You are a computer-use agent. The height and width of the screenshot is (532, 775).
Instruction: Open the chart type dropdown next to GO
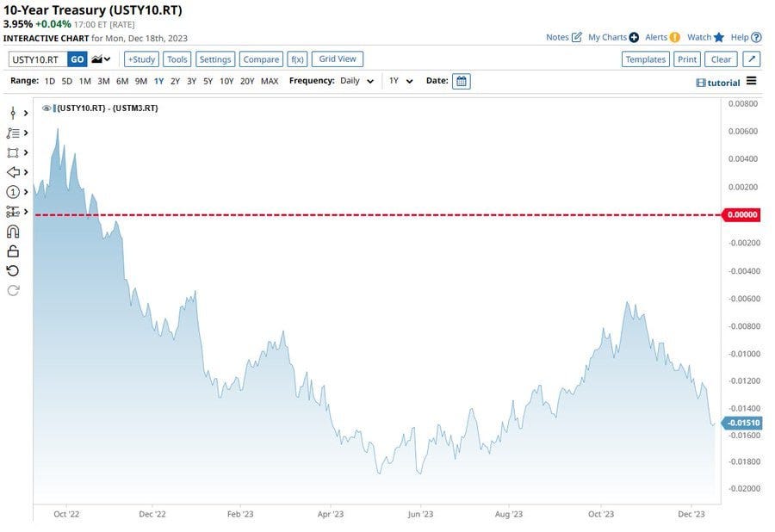coord(102,59)
